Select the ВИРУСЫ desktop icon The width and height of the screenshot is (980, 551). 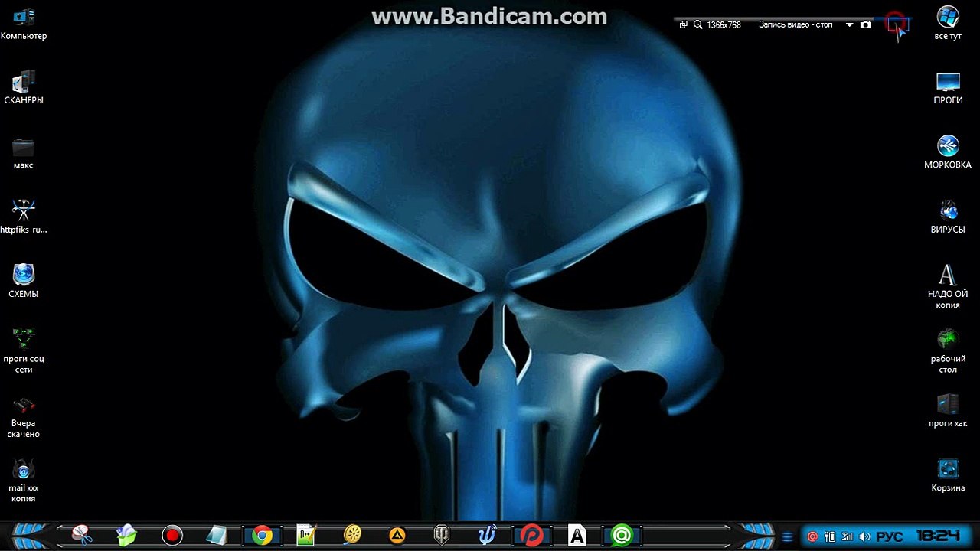948,217
